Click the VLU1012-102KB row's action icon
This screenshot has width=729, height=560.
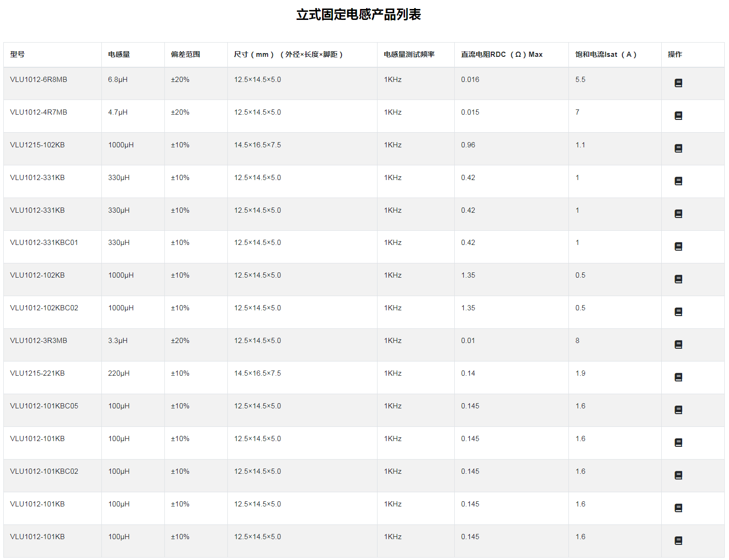pyautogui.click(x=678, y=279)
